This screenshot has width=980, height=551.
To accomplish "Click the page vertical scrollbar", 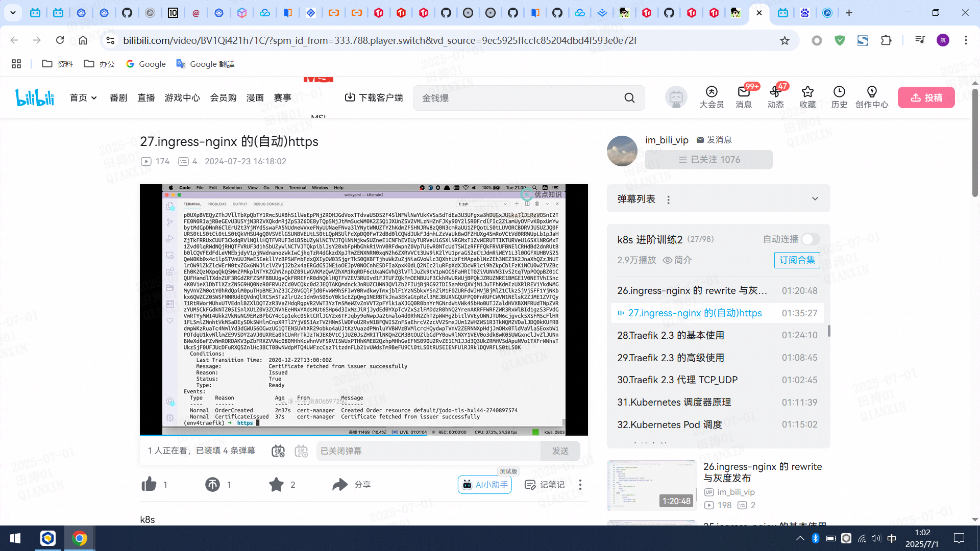I will (x=974, y=143).
